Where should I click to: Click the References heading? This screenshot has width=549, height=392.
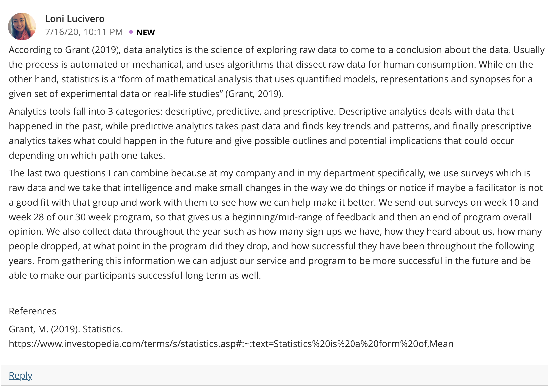pyautogui.click(x=33, y=311)
